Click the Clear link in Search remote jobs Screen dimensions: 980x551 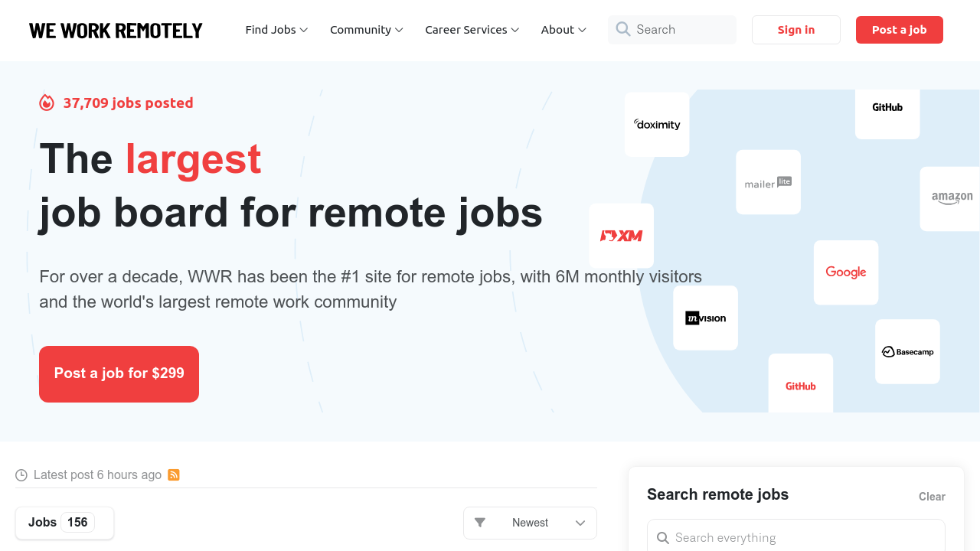(932, 496)
